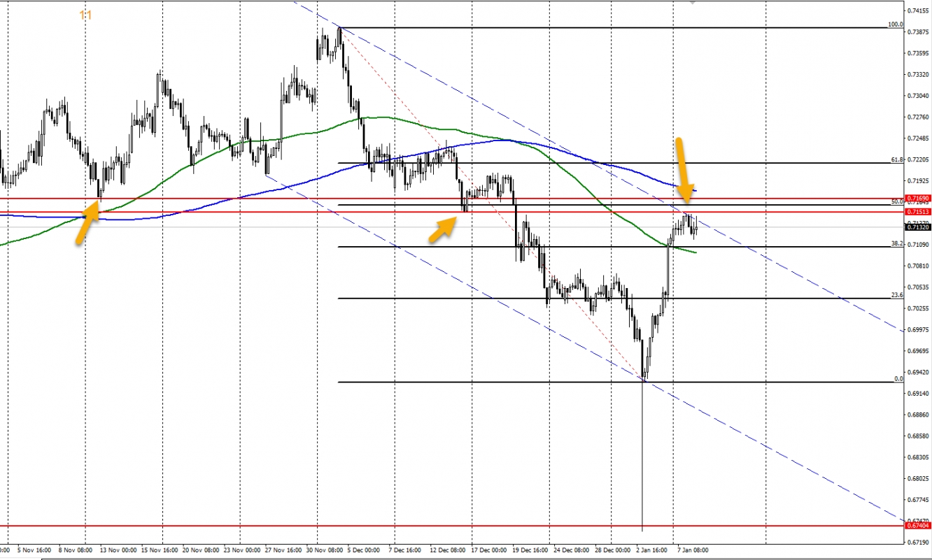The width and height of the screenshot is (932, 560).
Task: Click the 61.8 Fibonacci level label
Action: pos(896,159)
